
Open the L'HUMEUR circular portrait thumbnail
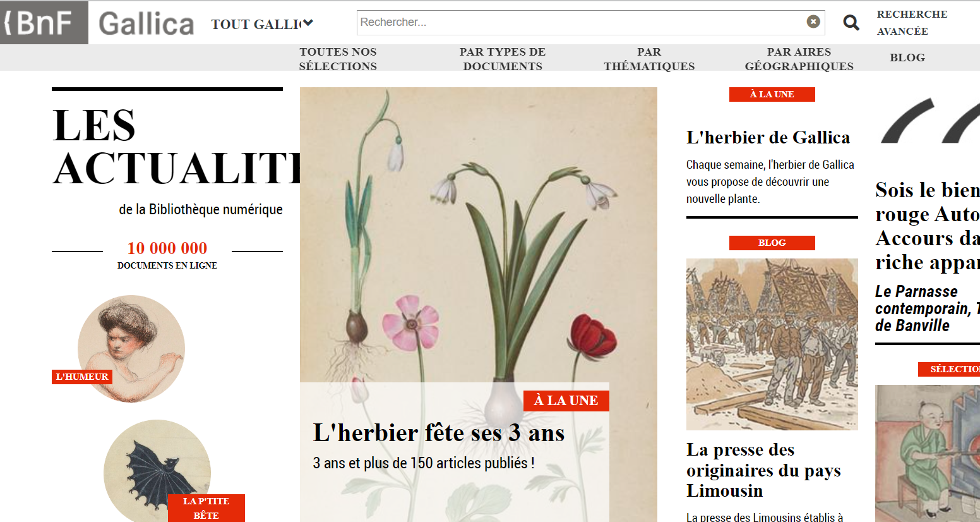click(x=131, y=348)
